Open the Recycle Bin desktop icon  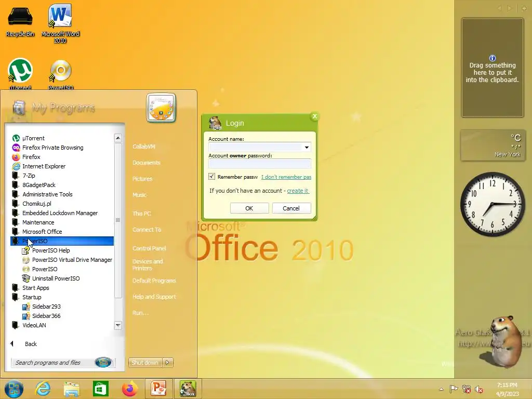[x=20, y=21]
